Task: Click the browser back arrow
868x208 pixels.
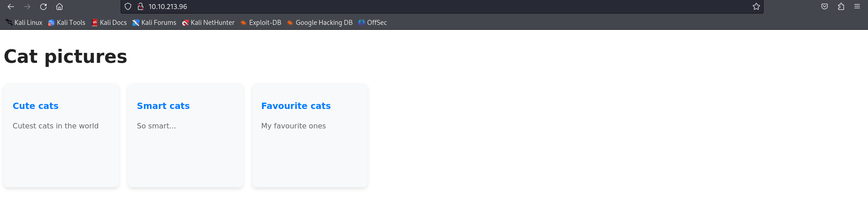Action: click(x=11, y=7)
